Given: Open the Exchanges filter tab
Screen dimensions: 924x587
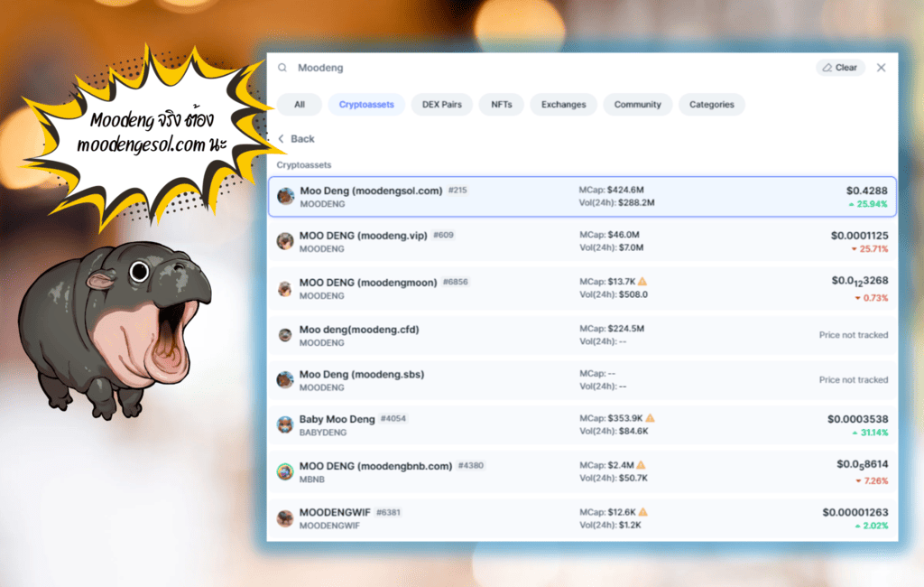Looking at the screenshot, I should [x=563, y=105].
